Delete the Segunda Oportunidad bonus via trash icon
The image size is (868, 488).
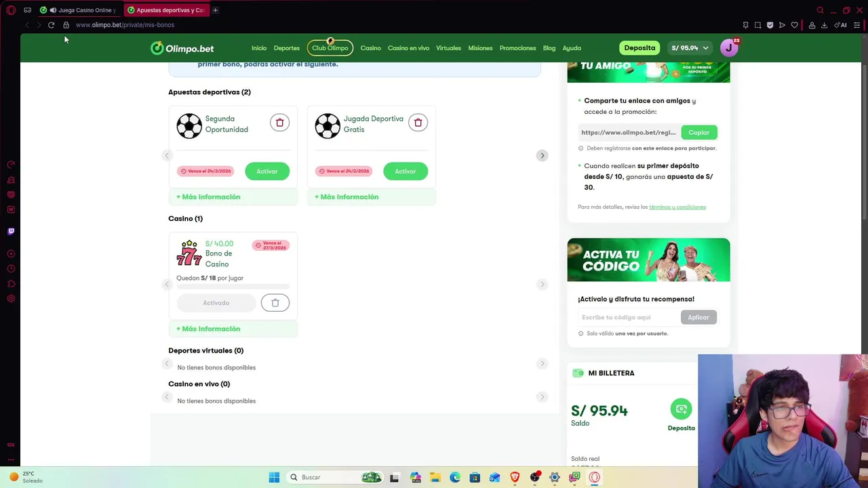(279, 123)
